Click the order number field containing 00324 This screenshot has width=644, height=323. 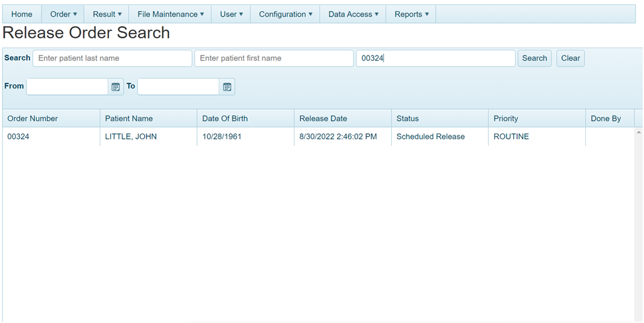(435, 58)
